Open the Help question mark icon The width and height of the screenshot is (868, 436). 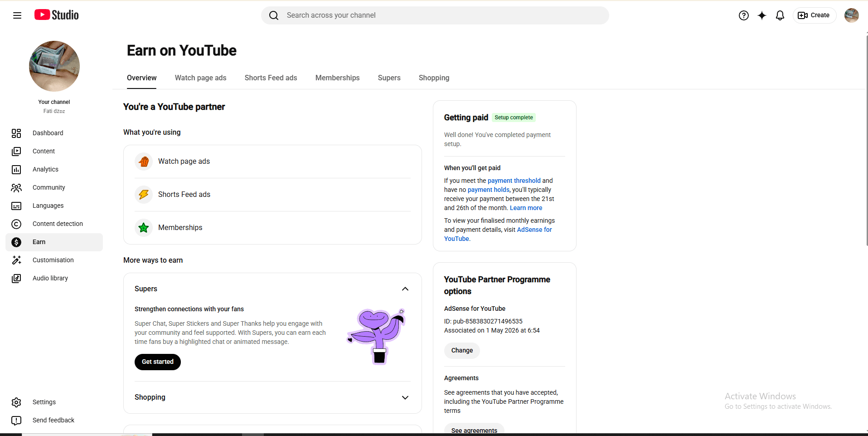coord(744,15)
